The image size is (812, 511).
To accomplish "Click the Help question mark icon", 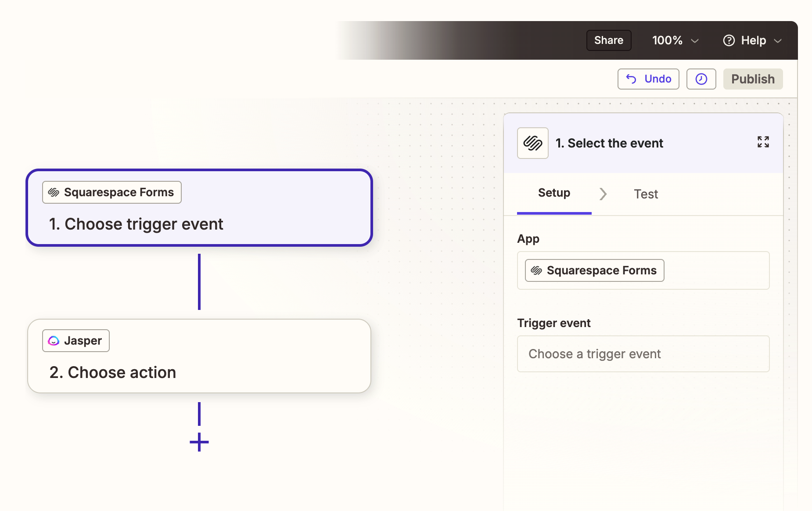I will tap(729, 40).
